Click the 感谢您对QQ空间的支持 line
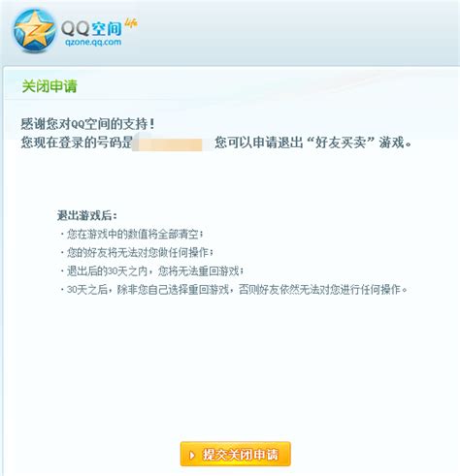 click(x=87, y=124)
